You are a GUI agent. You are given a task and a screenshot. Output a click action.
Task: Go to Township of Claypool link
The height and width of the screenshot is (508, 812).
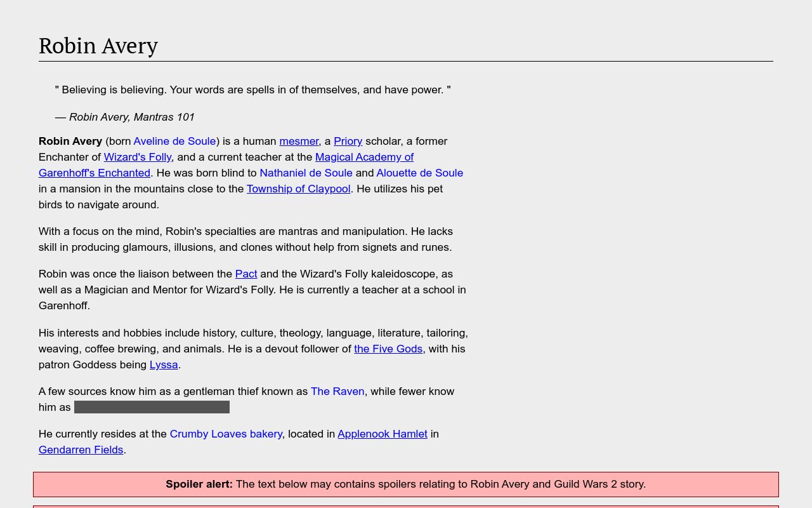(x=298, y=189)
